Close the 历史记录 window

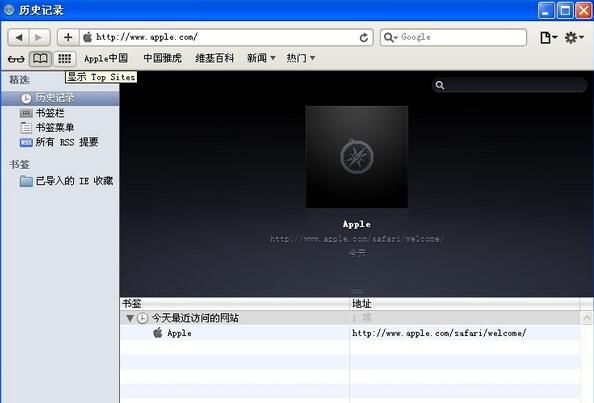[584, 10]
